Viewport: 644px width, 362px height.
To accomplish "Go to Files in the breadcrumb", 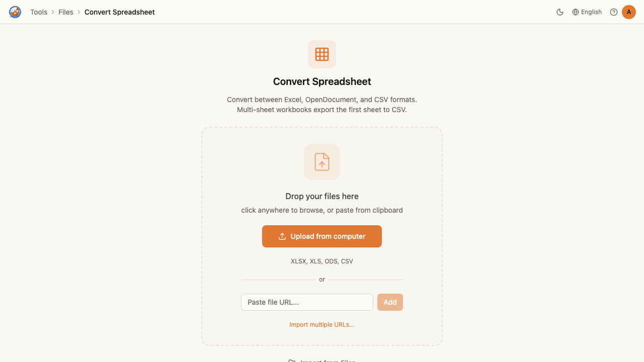I will (x=66, y=12).
